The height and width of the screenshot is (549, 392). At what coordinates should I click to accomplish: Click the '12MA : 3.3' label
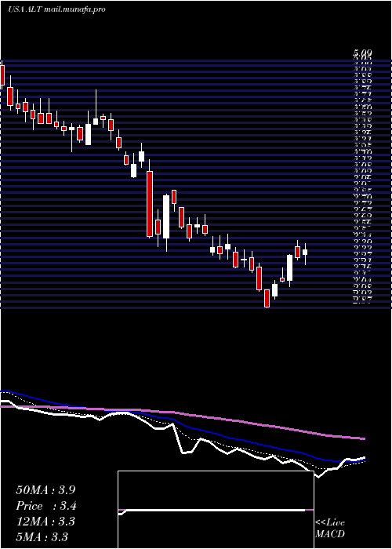click(x=45, y=522)
